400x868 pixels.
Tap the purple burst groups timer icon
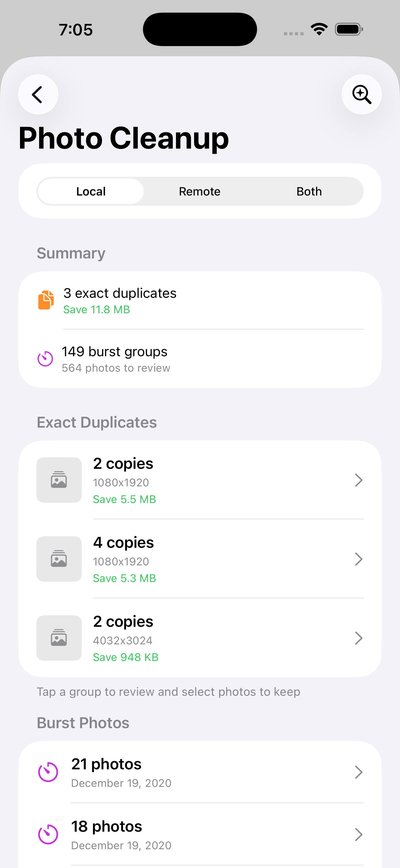(x=45, y=359)
